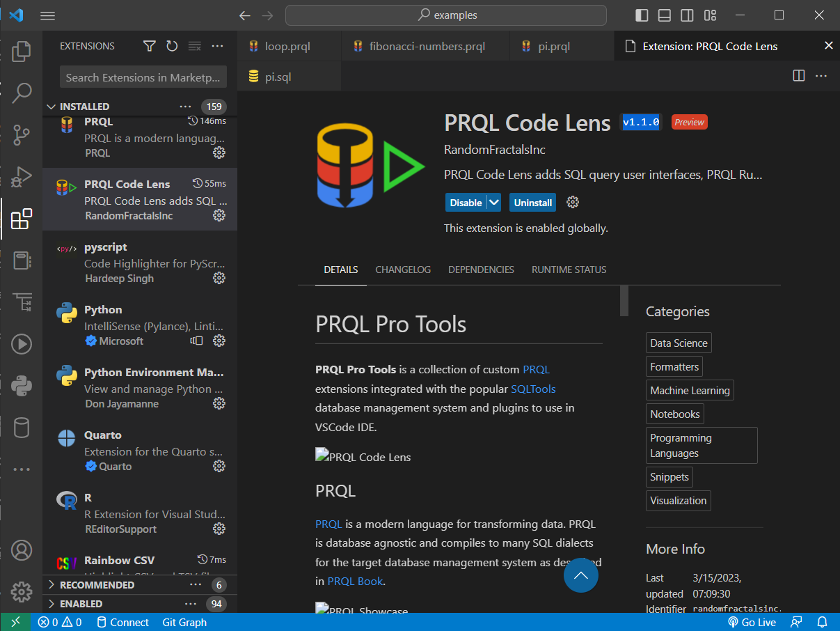Open the SQLTools link

(533, 389)
